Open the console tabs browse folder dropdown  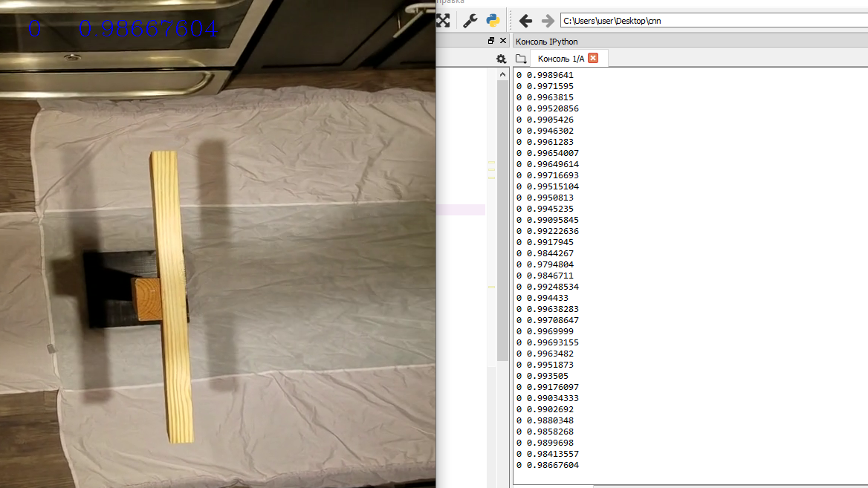[521, 59]
